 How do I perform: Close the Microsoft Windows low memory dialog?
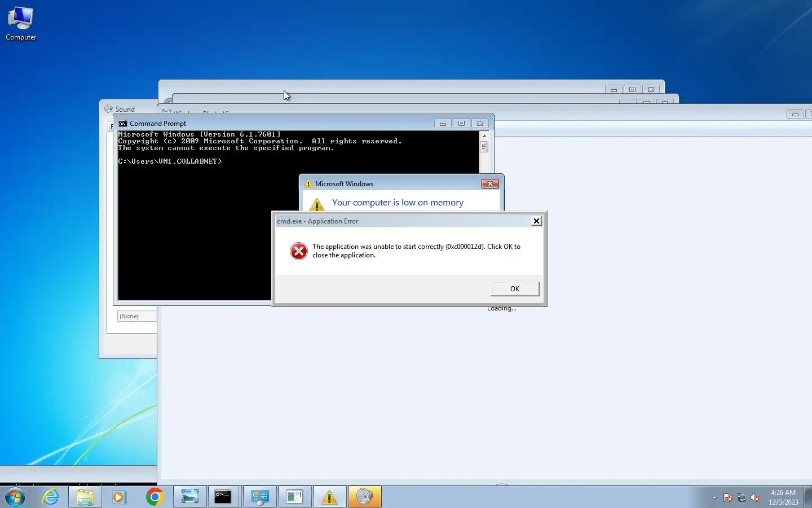pos(490,183)
